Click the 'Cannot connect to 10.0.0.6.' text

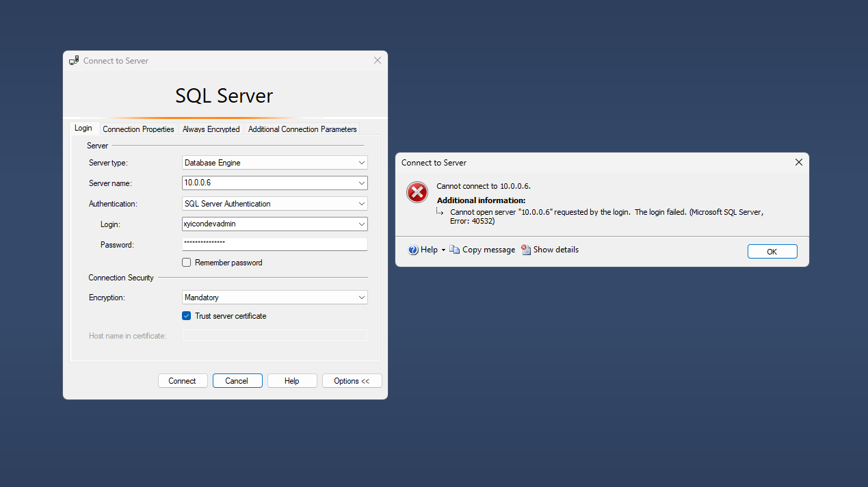point(484,186)
